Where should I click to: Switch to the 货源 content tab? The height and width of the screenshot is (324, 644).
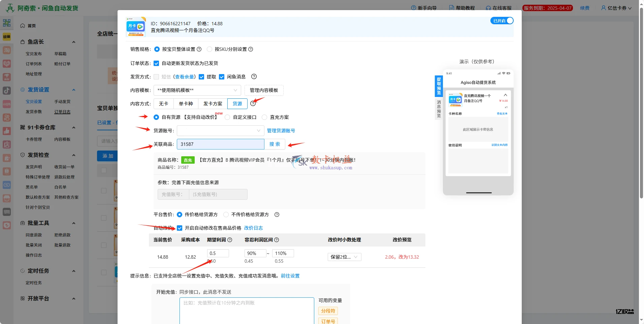pyautogui.click(x=237, y=104)
